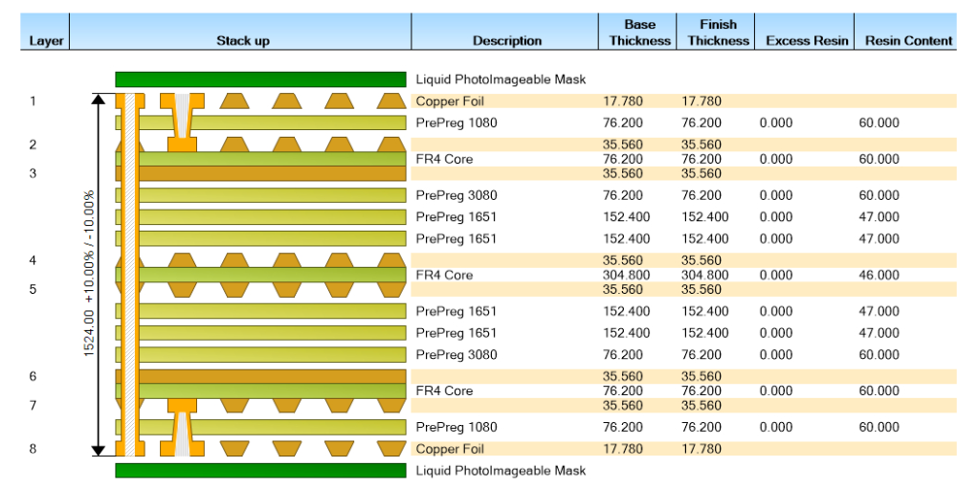The width and height of the screenshot is (980, 490).
Task: Click the top Liquid PhotoImageable Mask green bar
Action: click(x=260, y=79)
